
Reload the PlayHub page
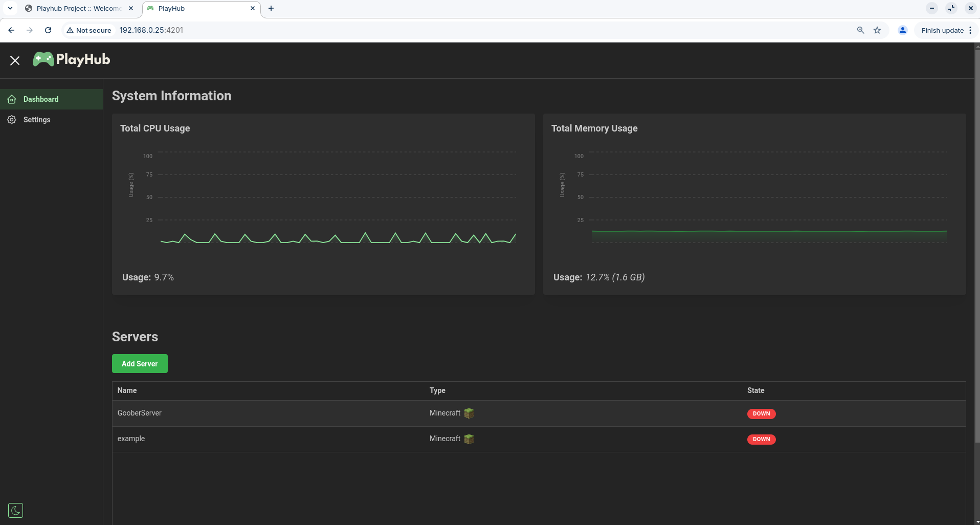(48, 30)
